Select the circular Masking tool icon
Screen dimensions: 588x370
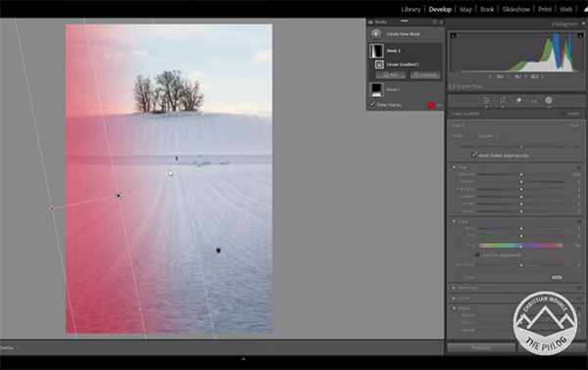(x=549, y=101)
